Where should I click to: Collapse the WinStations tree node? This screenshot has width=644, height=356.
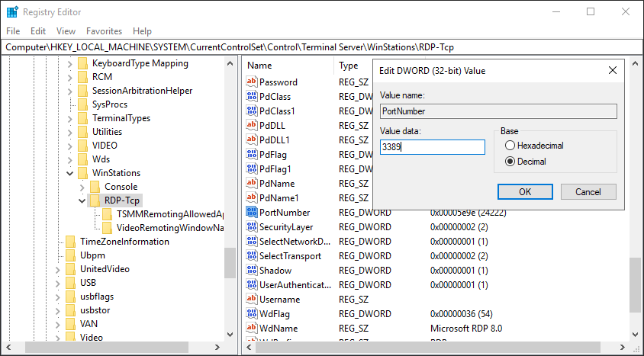pos(70,173)
